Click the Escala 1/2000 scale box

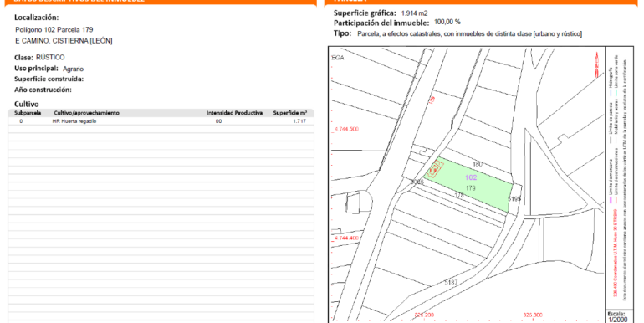click(616, 317)
